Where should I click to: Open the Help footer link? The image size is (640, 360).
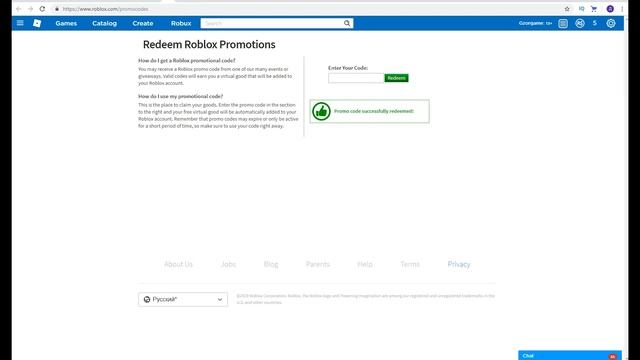point(365,264)
